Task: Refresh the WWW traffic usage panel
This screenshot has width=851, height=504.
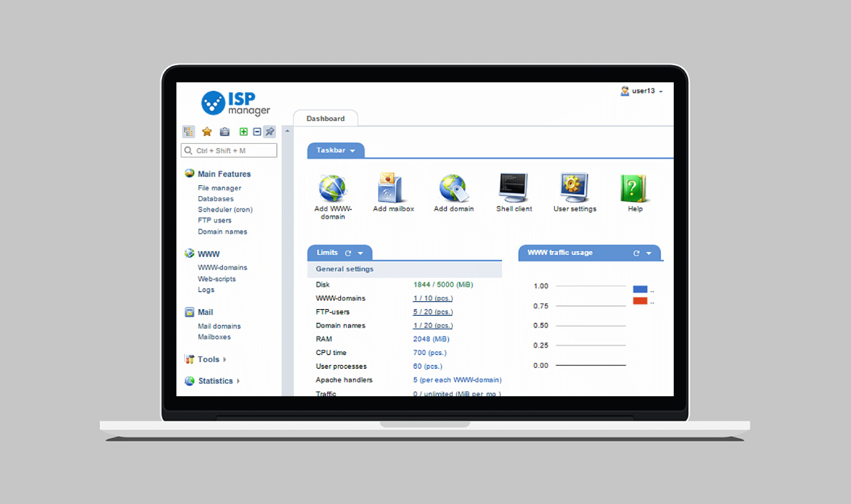Action: pyautogui.click(x=636, y=253)
